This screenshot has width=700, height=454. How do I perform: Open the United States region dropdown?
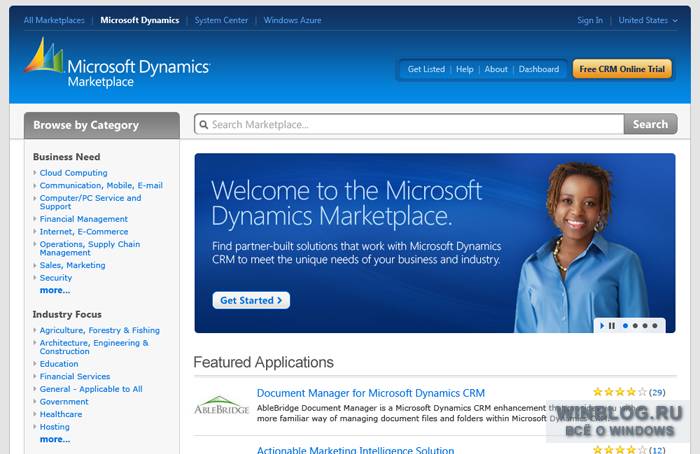[x=648, y=20]
